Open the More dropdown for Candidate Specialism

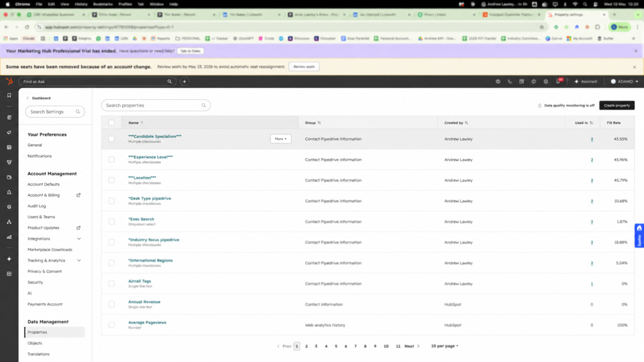point(280,139)
